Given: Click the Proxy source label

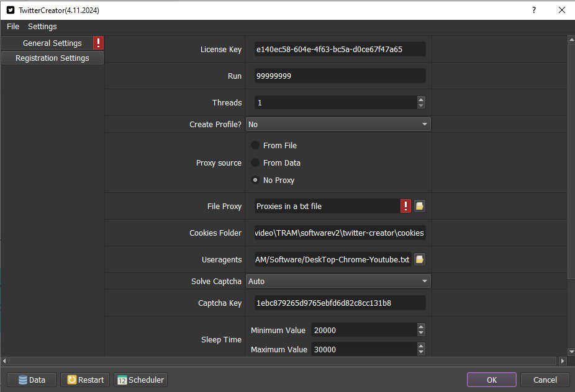Looking at the screenshot, I should (x=219, y=163).
